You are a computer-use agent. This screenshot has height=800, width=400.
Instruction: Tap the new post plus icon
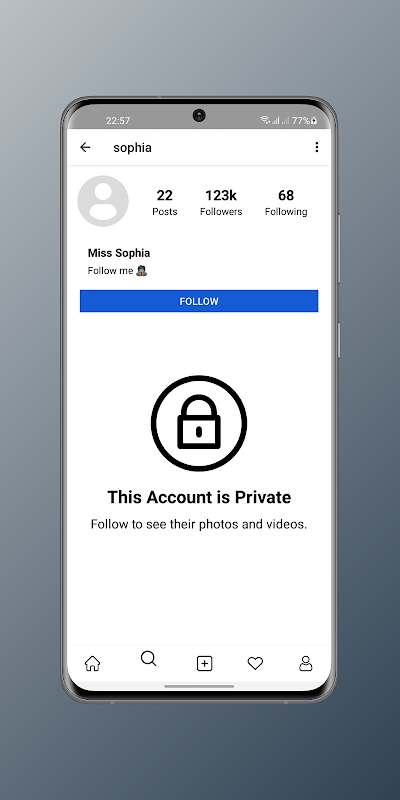coord(205,663)
